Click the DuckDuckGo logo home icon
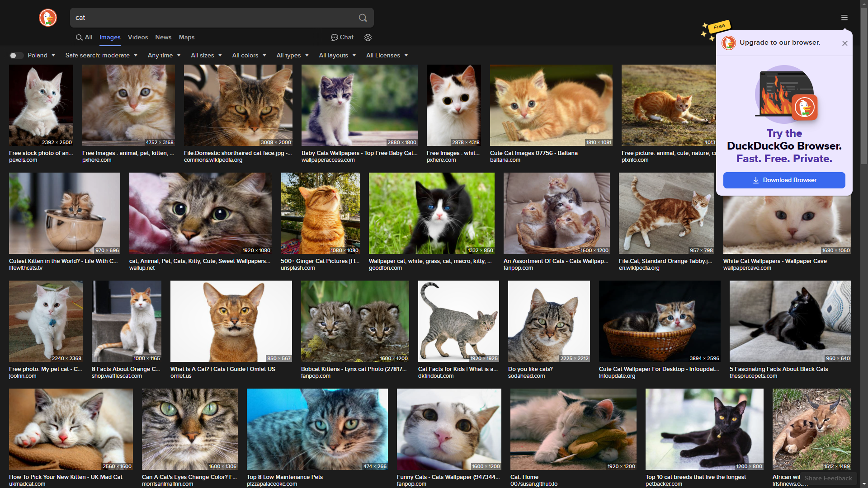 (48, 18)
